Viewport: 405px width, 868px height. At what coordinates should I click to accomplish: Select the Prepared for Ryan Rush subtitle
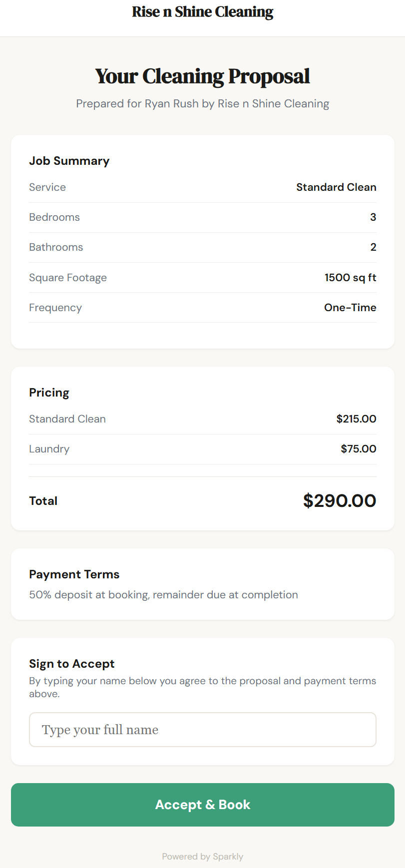tap(202, 104)
